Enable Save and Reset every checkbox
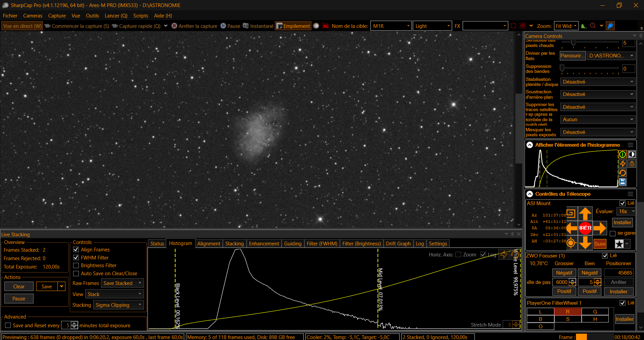 tap(8, 325)
